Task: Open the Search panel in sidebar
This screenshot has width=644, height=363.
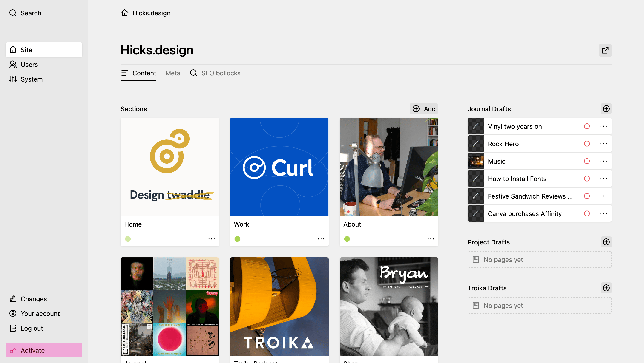Action: tap(25, 13)
